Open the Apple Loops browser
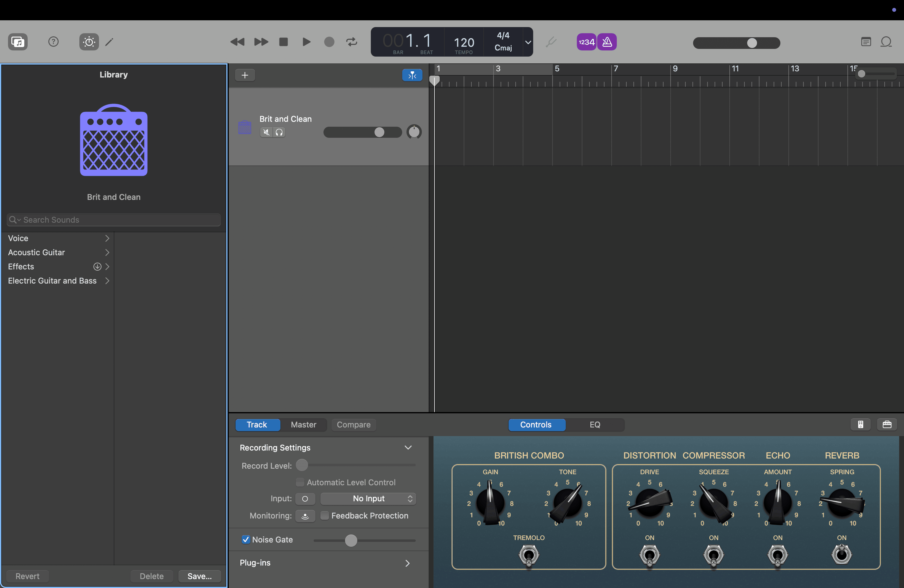Viewport: 904px width, 588px height. tap(886, 42)
